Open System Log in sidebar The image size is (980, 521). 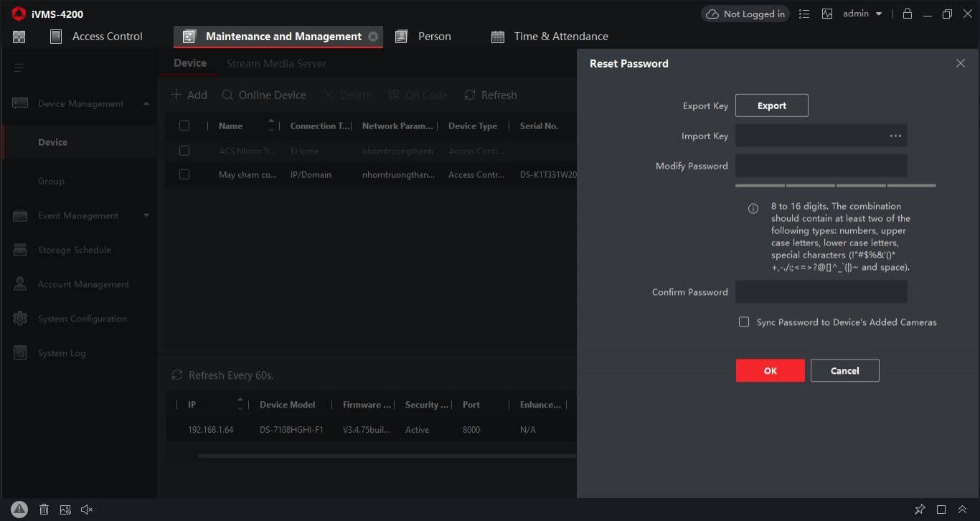(x=62, y=353)
